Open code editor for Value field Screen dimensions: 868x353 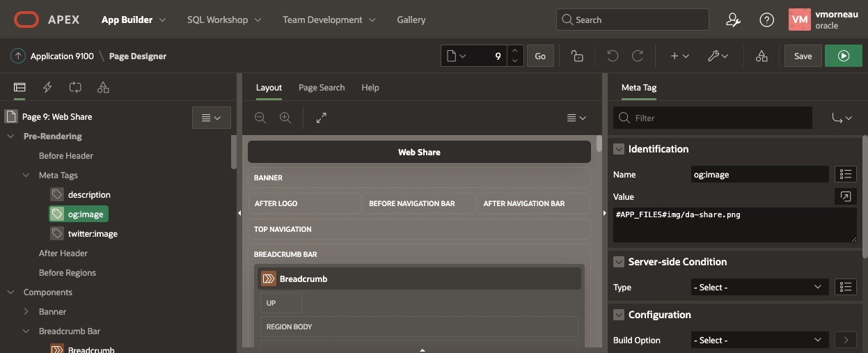tap(845, 196)
